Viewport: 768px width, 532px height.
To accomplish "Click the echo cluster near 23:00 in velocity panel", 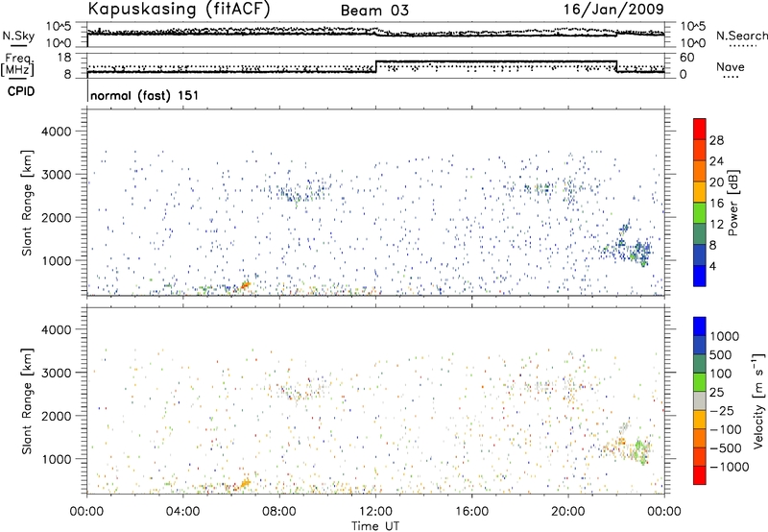I will (x=639, y=449).
